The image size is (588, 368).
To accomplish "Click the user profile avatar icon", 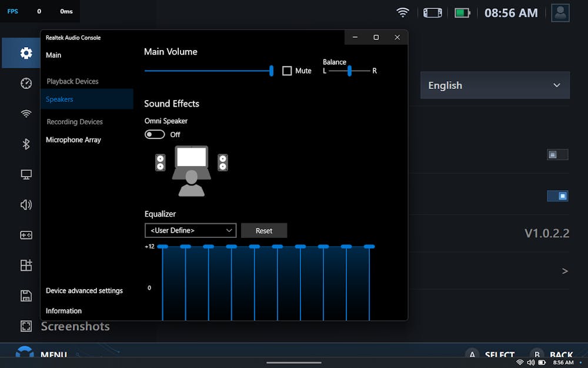I will click(x=560, y=13).
